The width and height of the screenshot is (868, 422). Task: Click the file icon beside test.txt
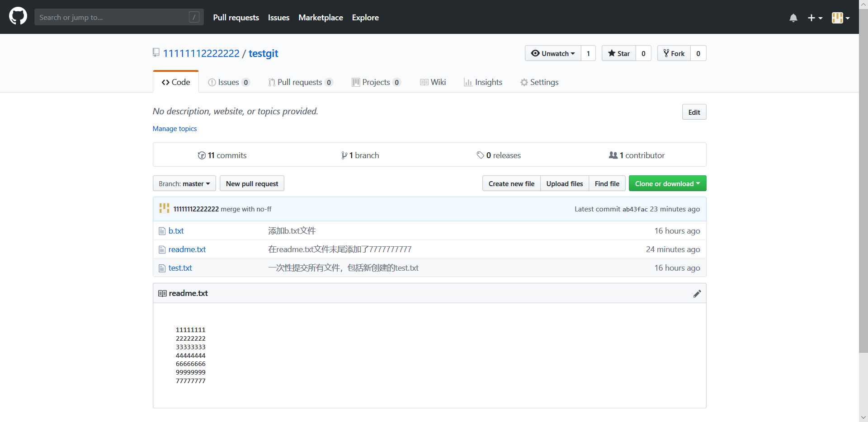pyautogui.click(x=162, y=268)
